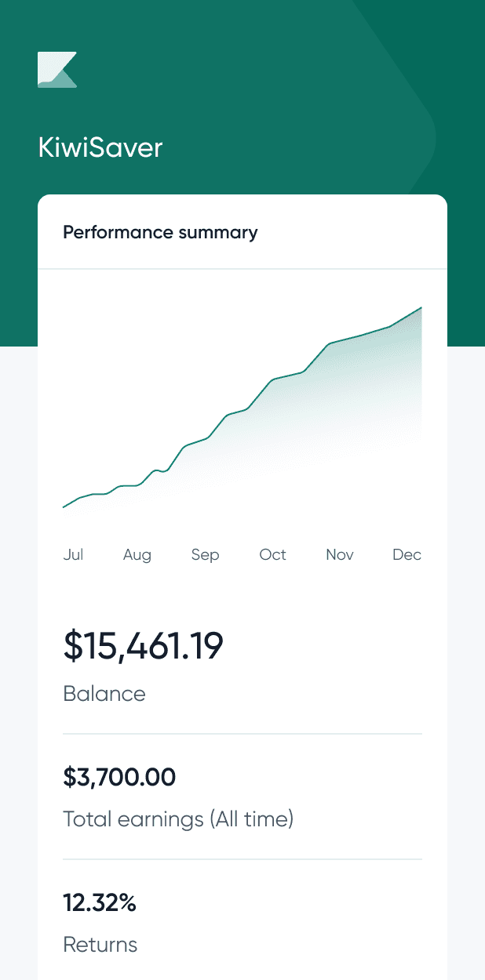Viewport: 485px width, 980px height.
Task: Click the Kernel logo icon
Action: pos(57,70)
